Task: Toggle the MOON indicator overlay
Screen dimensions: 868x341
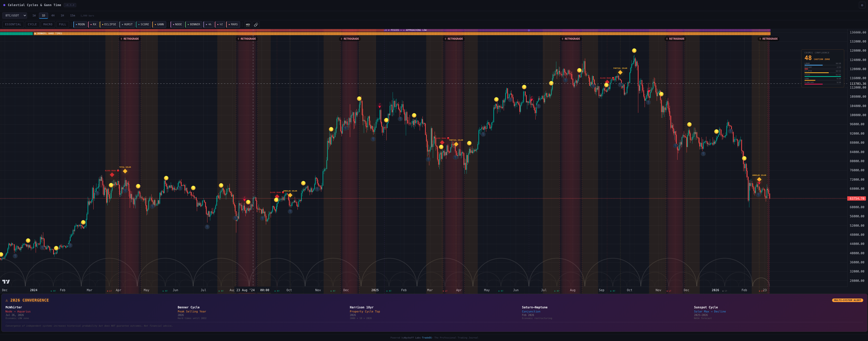Action: click(80, 24)
